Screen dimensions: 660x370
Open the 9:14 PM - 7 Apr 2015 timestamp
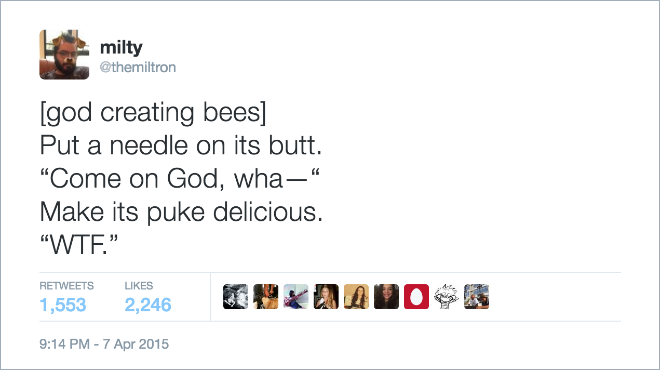coord(104,344)
